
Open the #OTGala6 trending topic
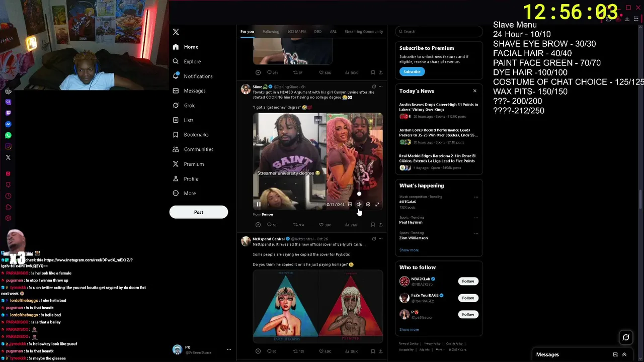pos(408,202)
